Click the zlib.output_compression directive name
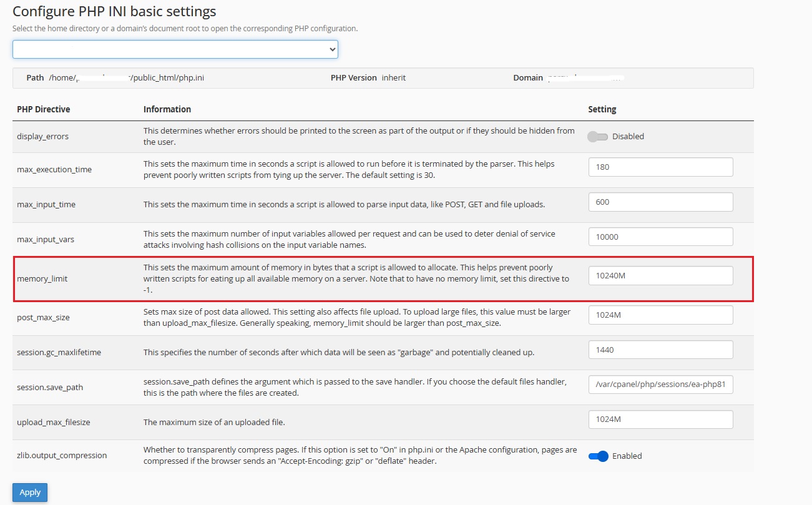 (x=62, y=456)
